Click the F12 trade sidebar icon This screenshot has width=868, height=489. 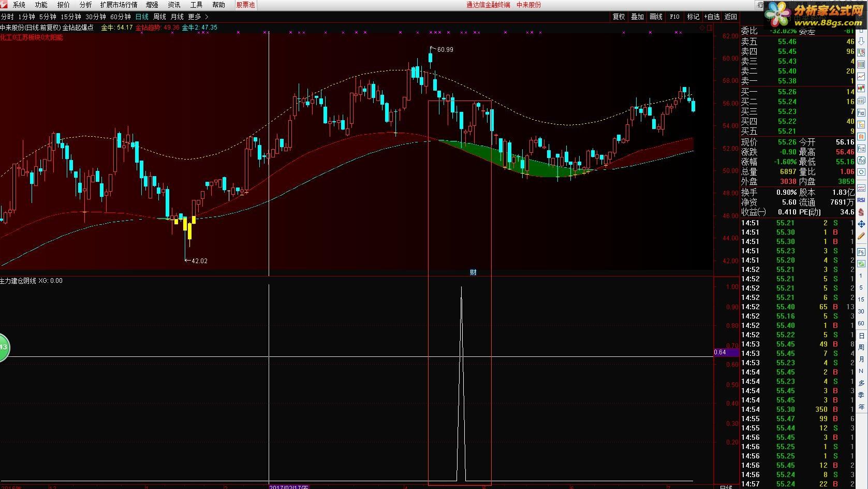[861, 148]
